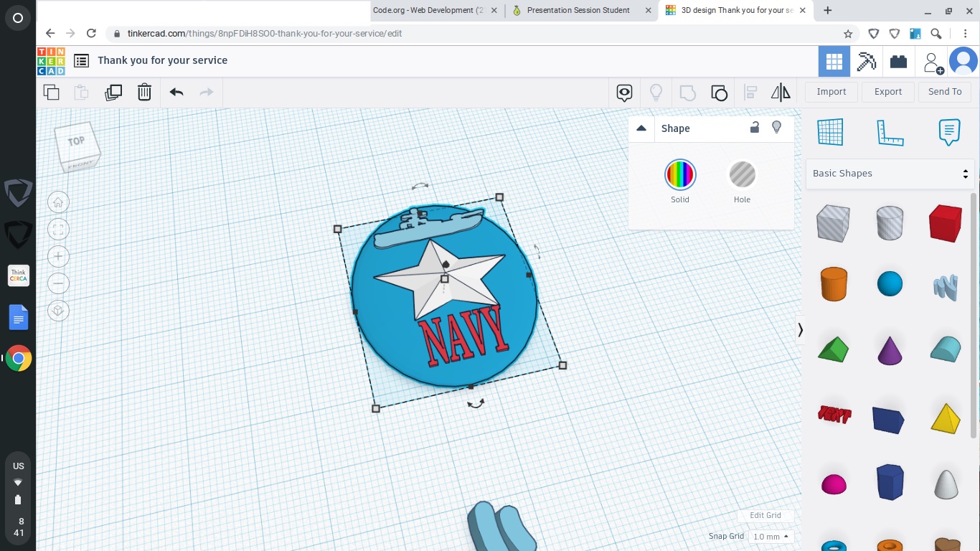
Task: Click the tinkercad.com address bar
Action: pos(473,34)
